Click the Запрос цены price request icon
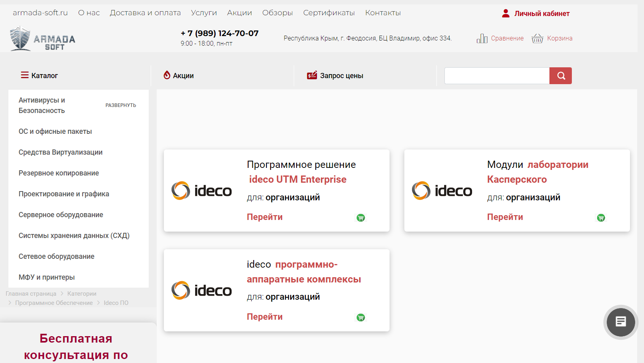644x363 pixels. (x=311, y=75)
